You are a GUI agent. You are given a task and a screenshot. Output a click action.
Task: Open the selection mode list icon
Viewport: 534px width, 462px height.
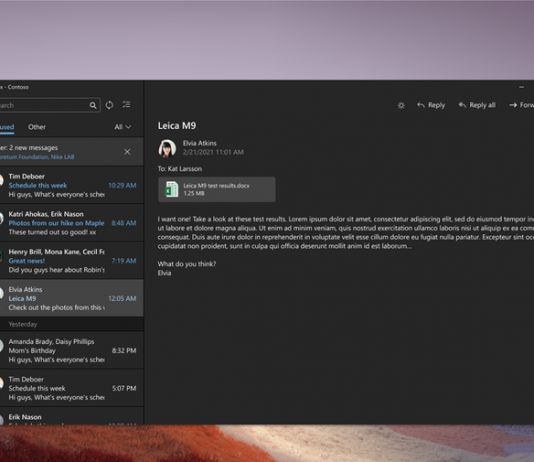pos(126,105)
